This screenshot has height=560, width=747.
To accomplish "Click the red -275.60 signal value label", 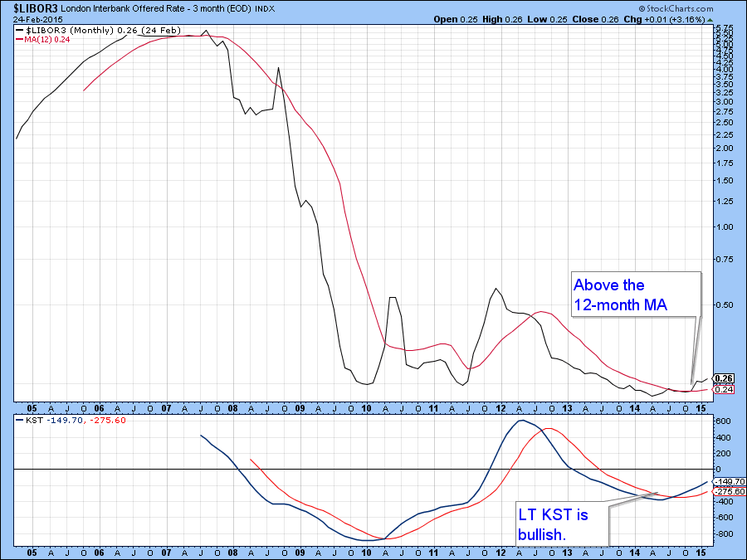I will point(725,492).
